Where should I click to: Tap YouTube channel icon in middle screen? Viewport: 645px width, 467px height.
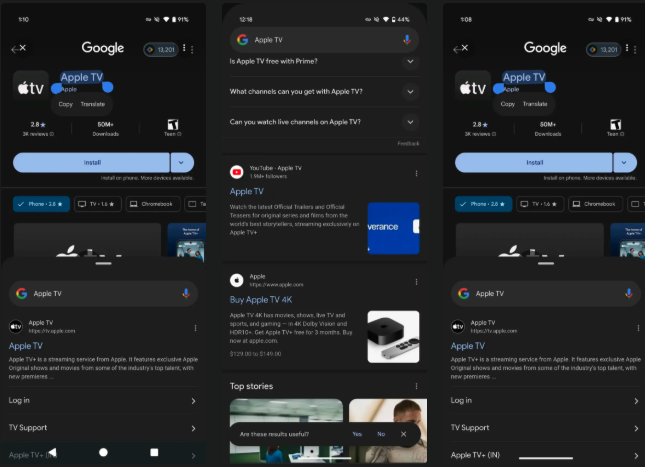237,172
